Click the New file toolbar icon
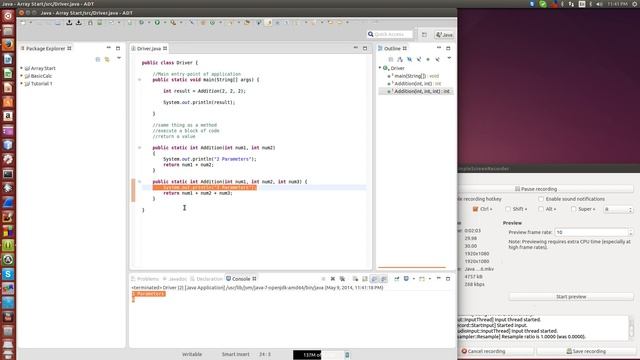This screenshot has height=360, width=640. [23, 23]
